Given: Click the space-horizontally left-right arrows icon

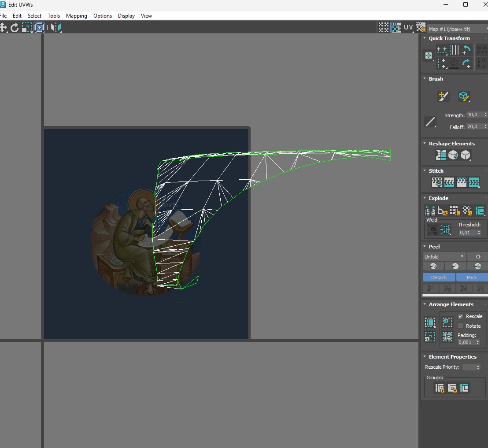Looking at the screenshot, I should (482, 50).
